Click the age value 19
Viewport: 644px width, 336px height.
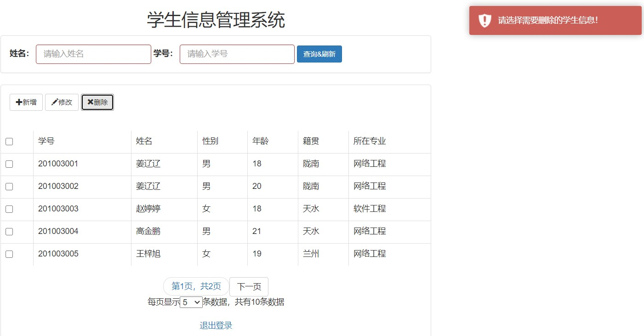257,254
